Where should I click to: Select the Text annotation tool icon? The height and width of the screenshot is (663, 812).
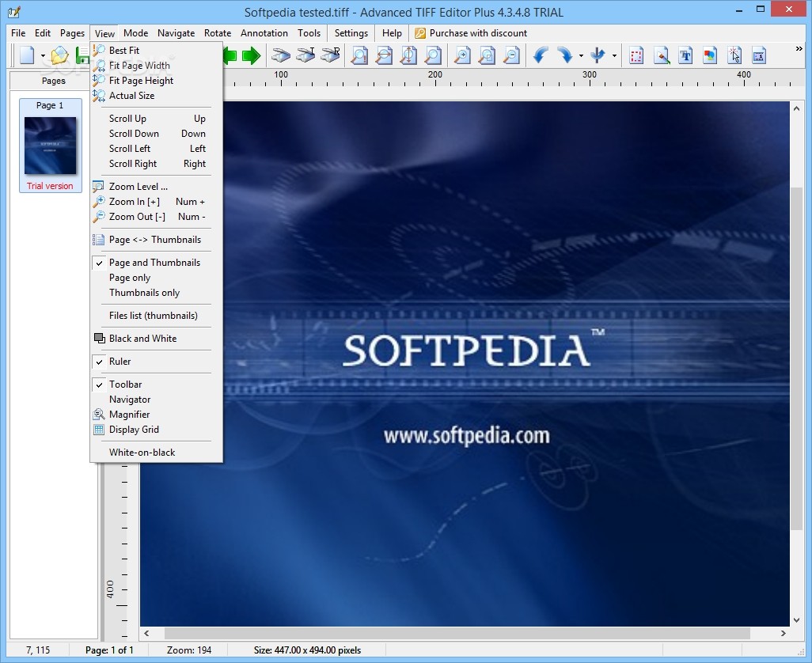coord(685,55)
